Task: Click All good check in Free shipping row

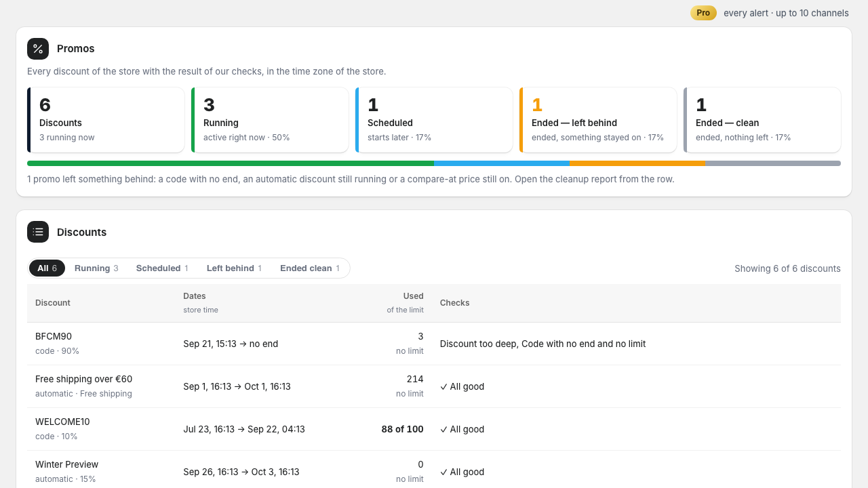Action: click(462, 386)
